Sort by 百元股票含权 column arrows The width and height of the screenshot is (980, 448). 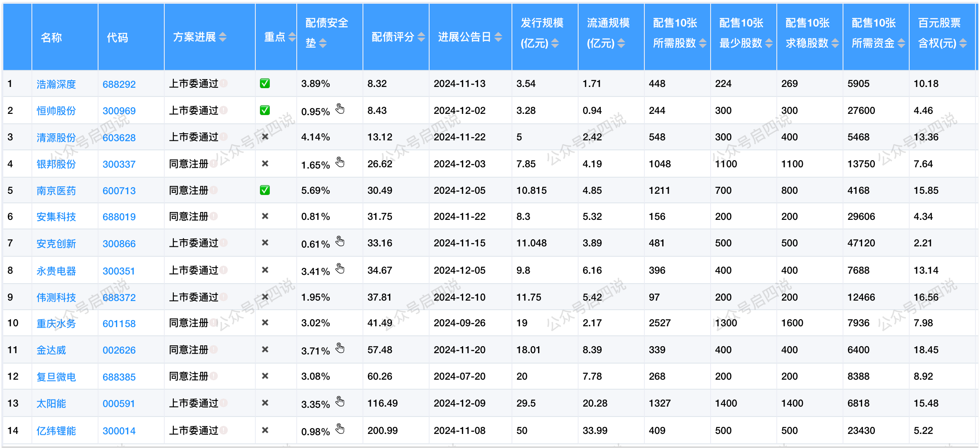point(963,43)
